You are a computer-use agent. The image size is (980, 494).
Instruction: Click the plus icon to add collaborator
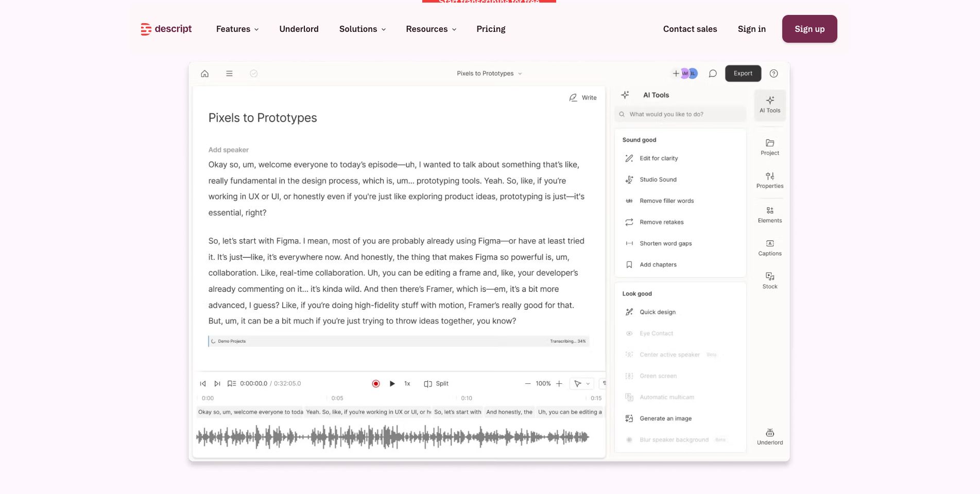(x=676, y=74)
